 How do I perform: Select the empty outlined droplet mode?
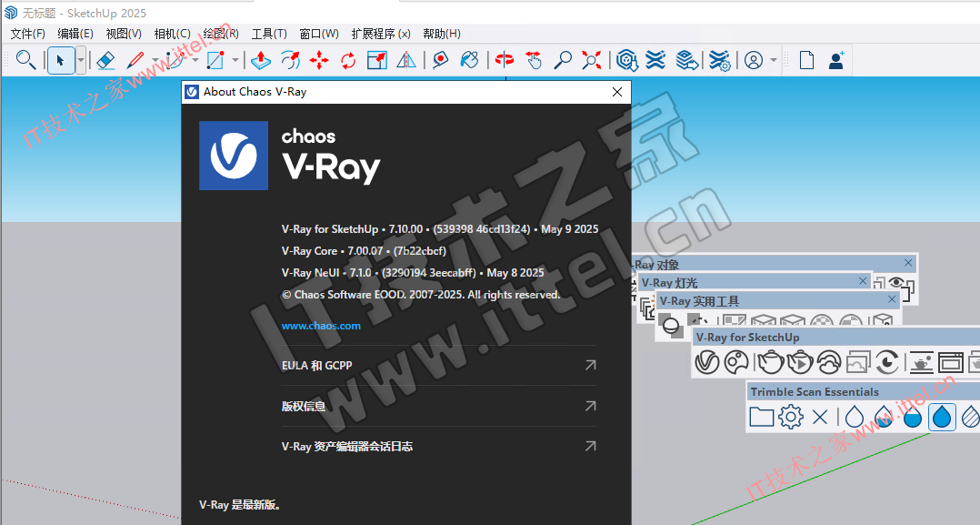pos(855,416)
